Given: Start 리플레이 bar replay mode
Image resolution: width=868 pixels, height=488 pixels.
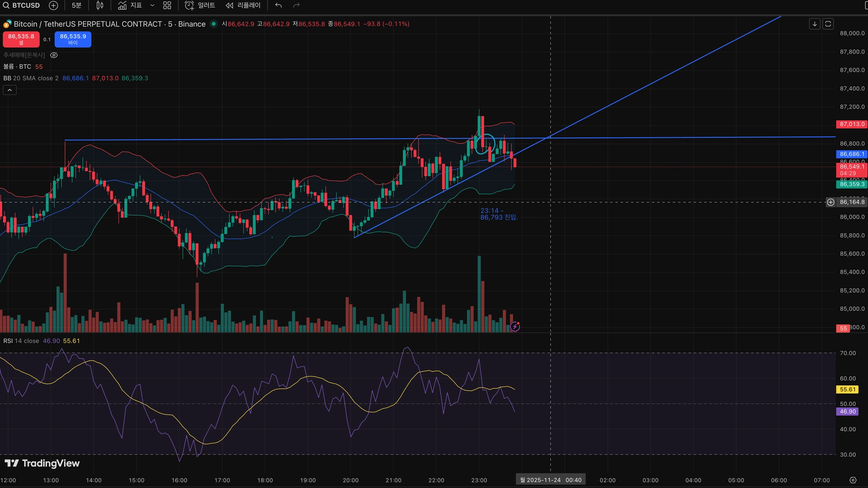Looking at the screenshot, I should tap(243, 5).
